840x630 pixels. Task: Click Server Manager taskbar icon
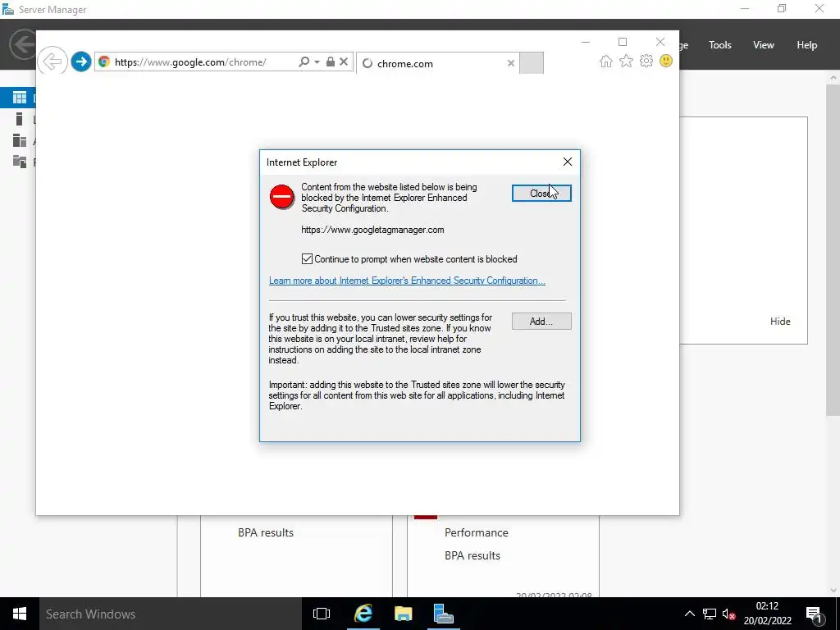pyautogui.click(x=444, y=614)
